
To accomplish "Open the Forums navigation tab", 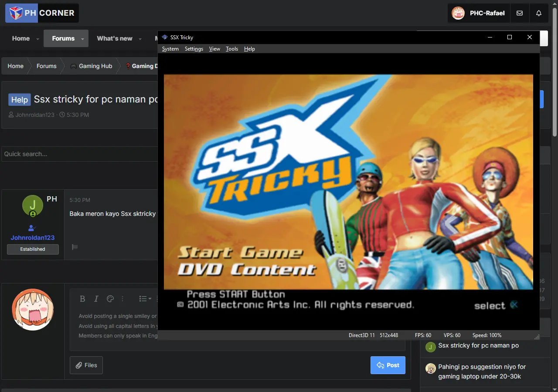I will (x=63, y=38).
